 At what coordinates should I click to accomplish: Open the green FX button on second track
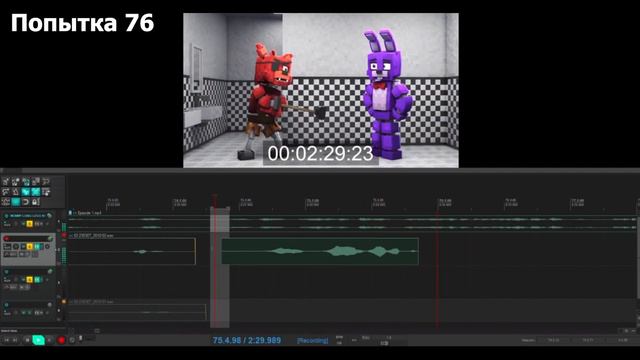click(x=37, y=247)
